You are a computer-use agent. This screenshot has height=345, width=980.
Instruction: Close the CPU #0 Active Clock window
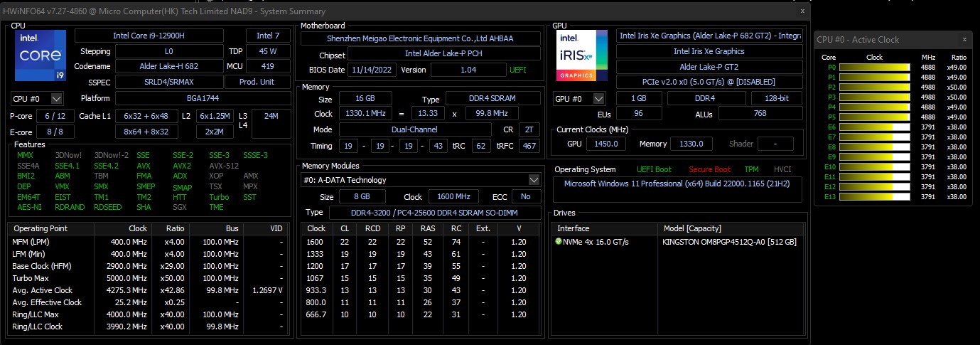click(964, 40)
